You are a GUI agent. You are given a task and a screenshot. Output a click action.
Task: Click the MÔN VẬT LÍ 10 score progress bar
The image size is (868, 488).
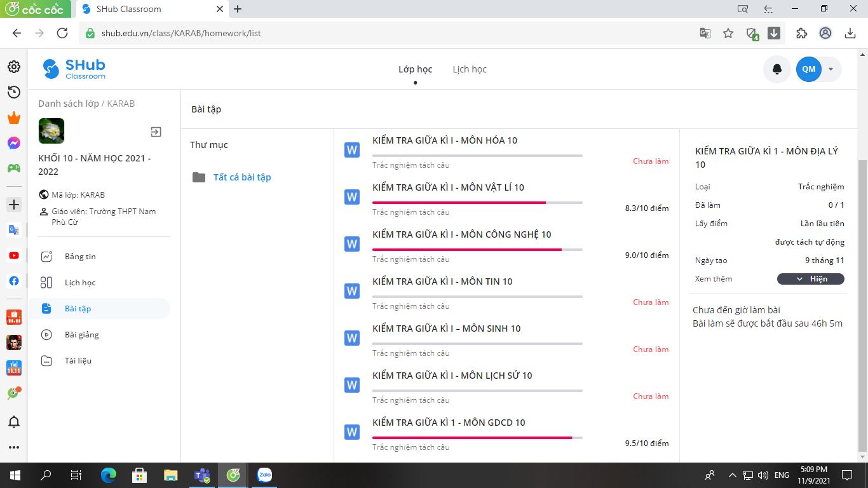click(477, 203)
